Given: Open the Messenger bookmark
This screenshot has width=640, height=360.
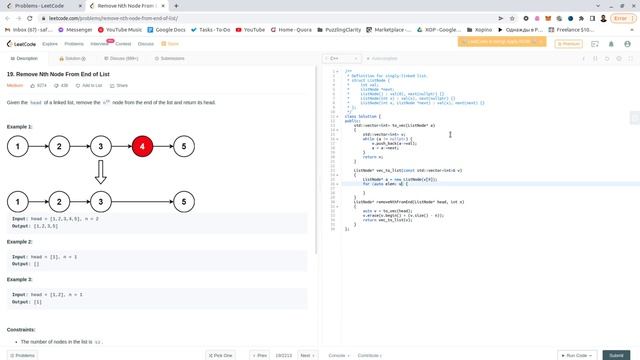Looking at the screenshot, I should [75, 30].
